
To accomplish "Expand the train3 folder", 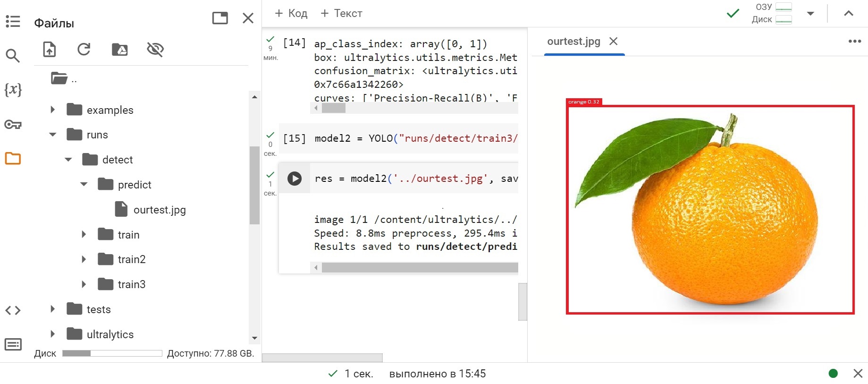I will pyautogui.click(x=84, y=284).
